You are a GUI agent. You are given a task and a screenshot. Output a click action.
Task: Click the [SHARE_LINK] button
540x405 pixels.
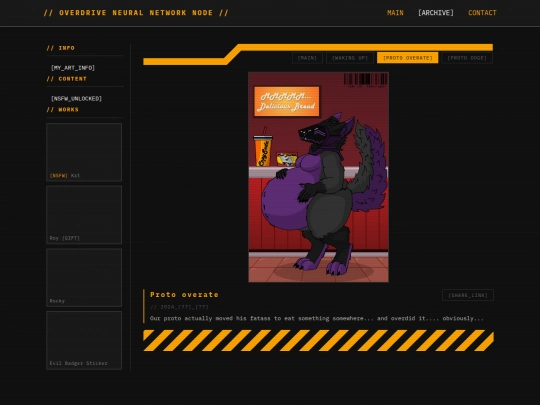pos(468,295)
